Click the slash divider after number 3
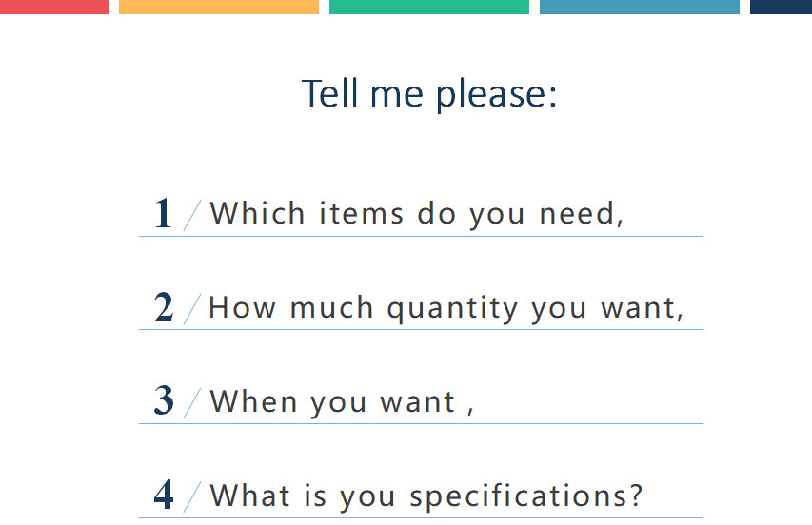The width and height of the screenshot is (812, 525). pyautogui.click(x=192, y=403)
